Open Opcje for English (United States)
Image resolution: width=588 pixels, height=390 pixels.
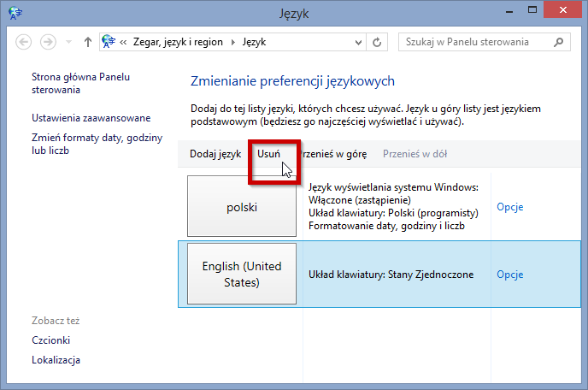pos(510,275)
